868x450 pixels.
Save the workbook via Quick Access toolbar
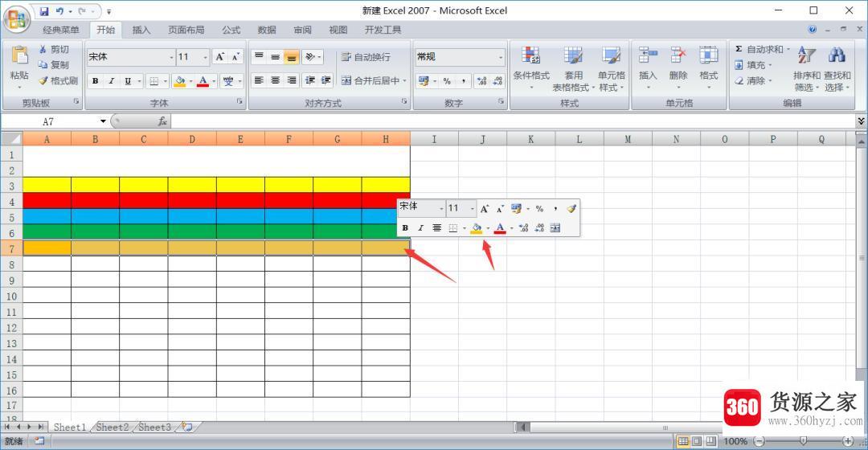tap(44, 10)
